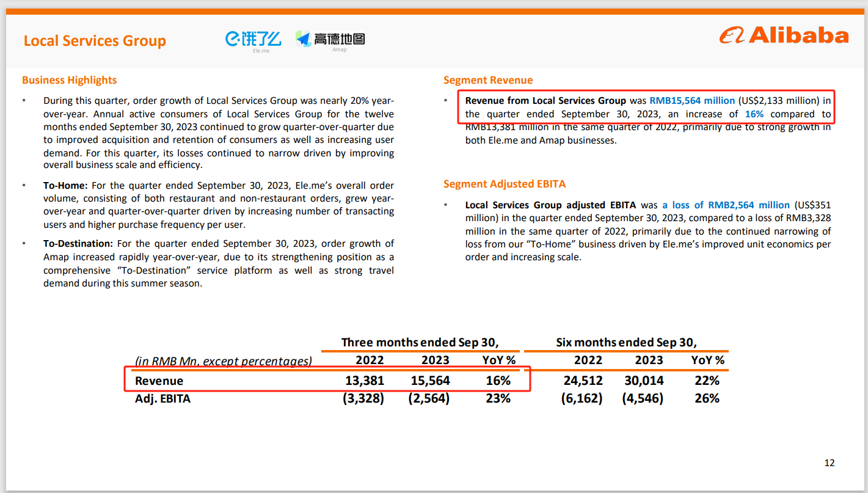This screenshot has width=868, height=493.
Task: Click six-month revenue value 30,014
Action: pyautogui.click(x=644, y=381)
